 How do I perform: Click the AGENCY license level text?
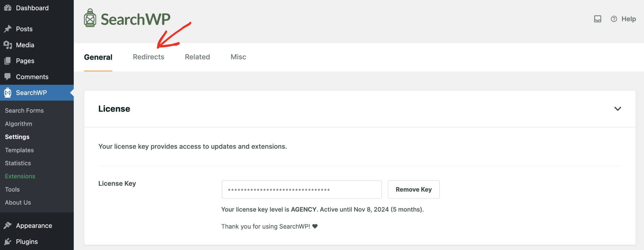(x=304, y=209)
